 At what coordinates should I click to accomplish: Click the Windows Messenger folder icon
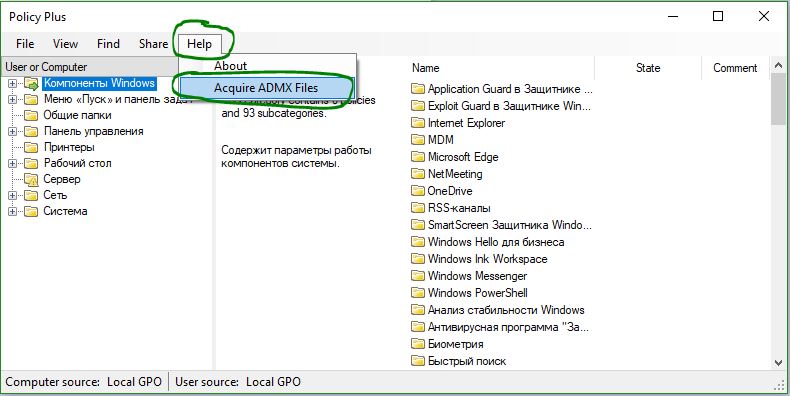(x=418, y=276)
